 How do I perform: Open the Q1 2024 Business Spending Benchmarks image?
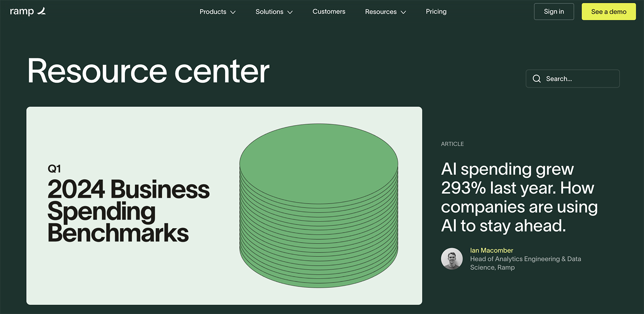(x=224, y=206)
